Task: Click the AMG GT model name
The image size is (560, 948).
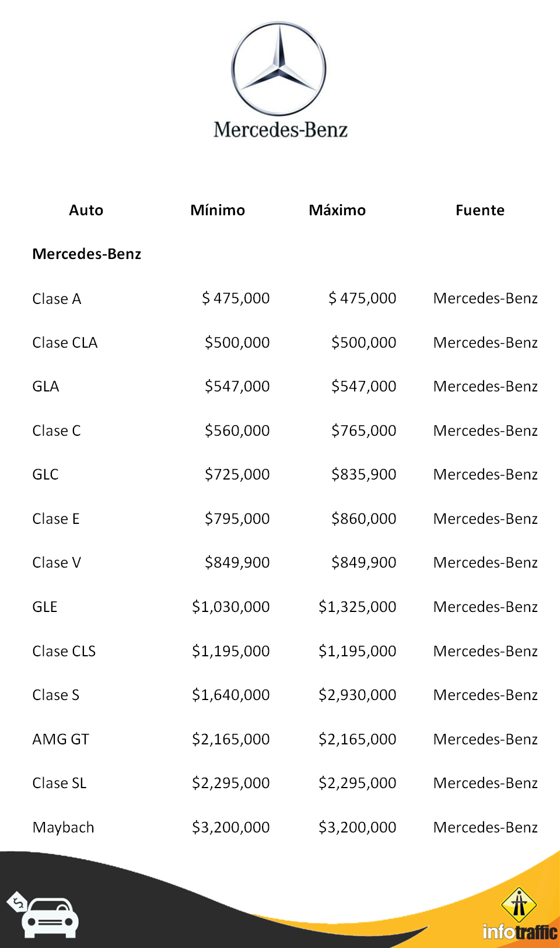Action: click(x=61, y=739)
